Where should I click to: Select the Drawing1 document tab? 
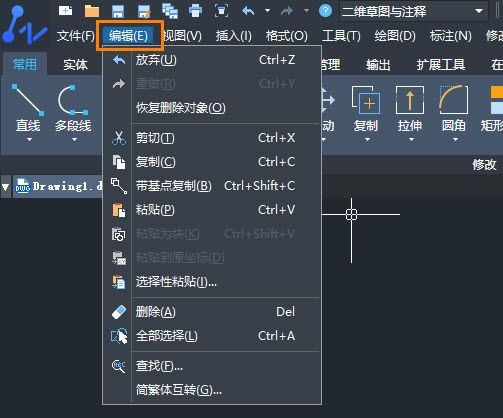click(58, 186)
